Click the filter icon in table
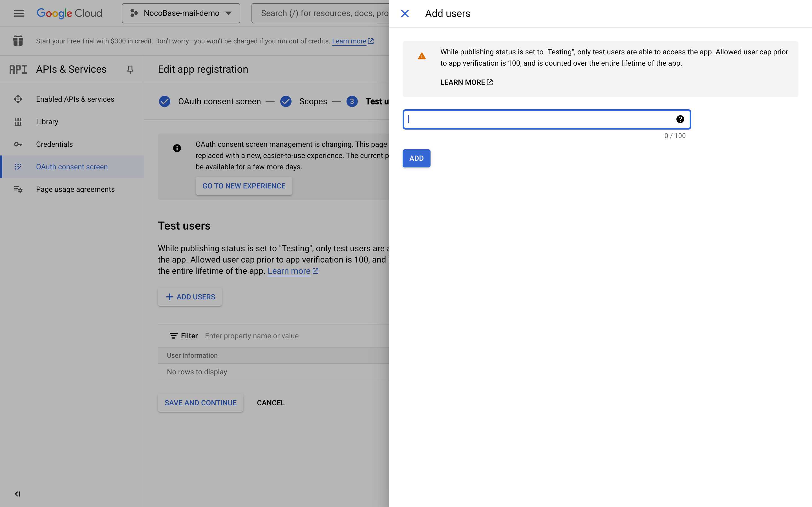Screen dimensions: 812x507 173,336
